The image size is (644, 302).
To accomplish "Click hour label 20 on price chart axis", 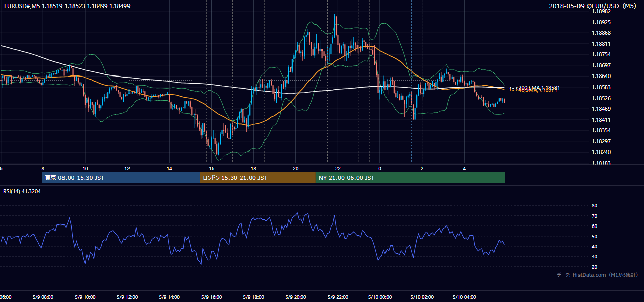I will pos(296,168).
